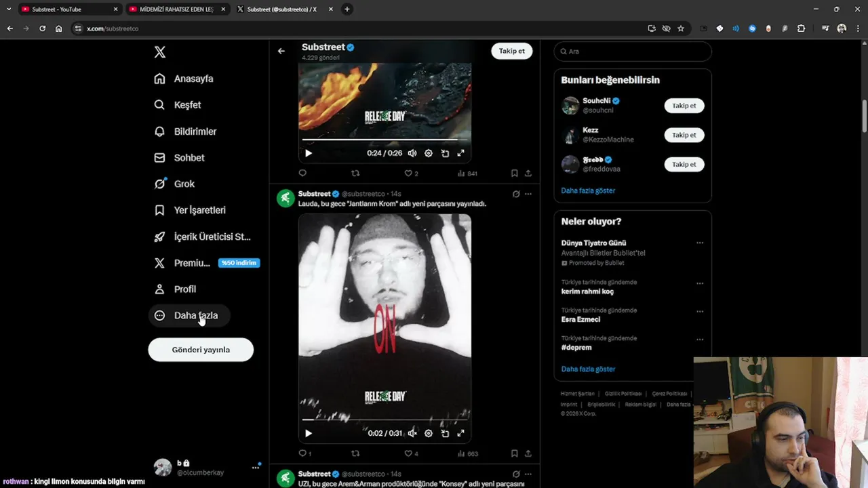Seek on top video progress bar

coord(384,140)
